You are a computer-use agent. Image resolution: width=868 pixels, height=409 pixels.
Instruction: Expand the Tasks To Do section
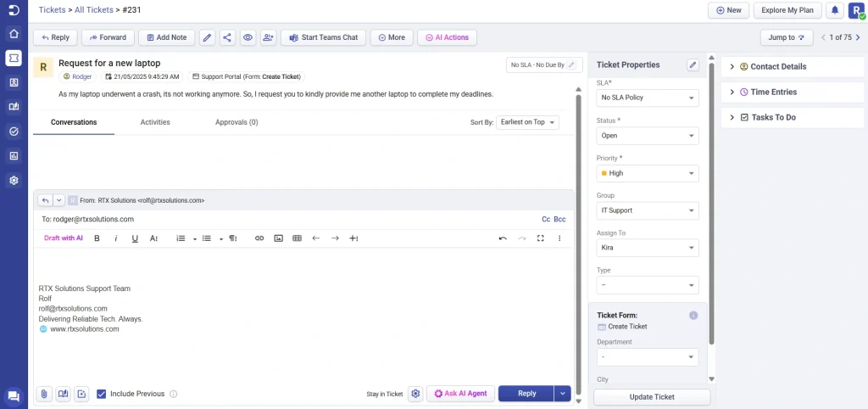pos(793,117)
